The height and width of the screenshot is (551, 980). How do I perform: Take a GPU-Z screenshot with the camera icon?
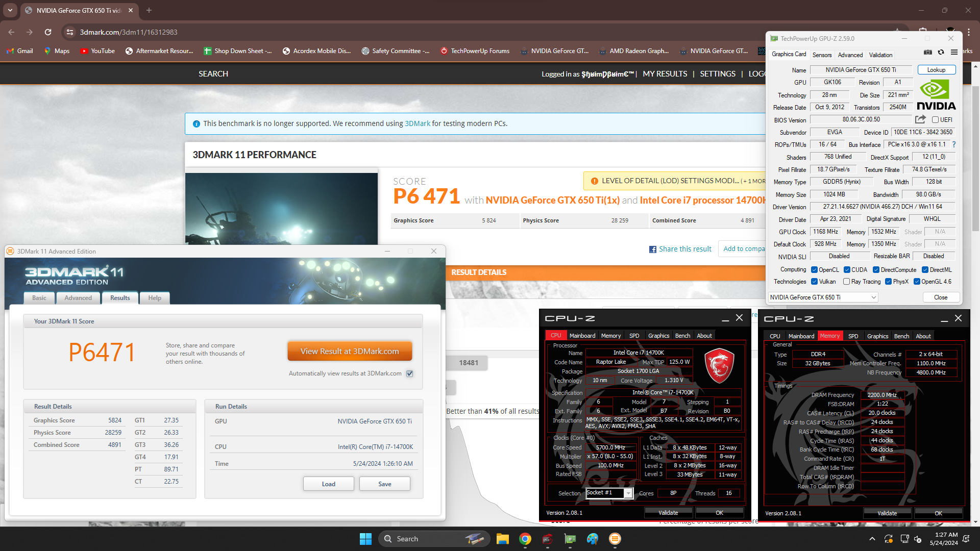click(928, 52)
